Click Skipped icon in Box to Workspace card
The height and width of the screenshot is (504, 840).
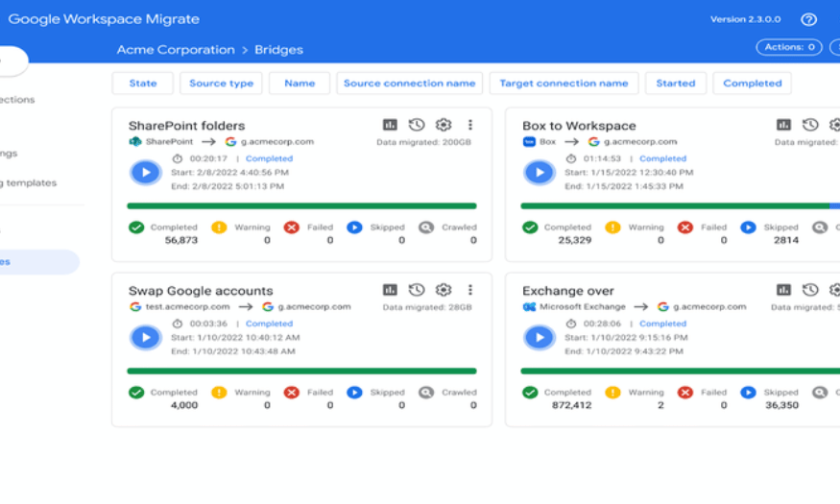tap(748, 228)
